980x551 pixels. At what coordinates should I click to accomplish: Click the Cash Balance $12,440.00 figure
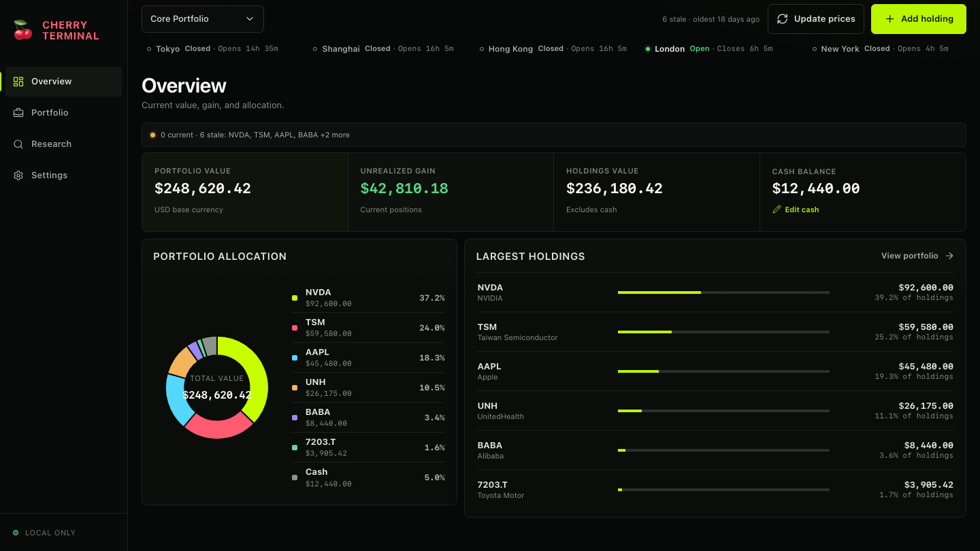coord(816,188)
